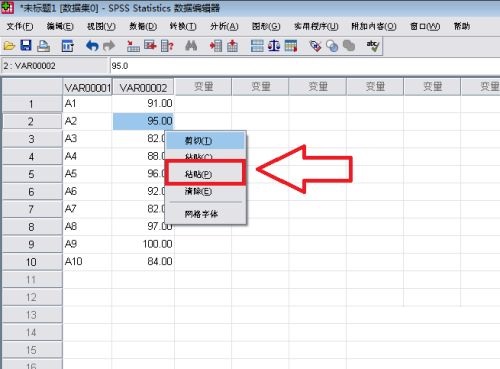The height and width of the screenshot is (369, 500).
Task: Click the Find binoculars icon
Action: pos(191,46)
